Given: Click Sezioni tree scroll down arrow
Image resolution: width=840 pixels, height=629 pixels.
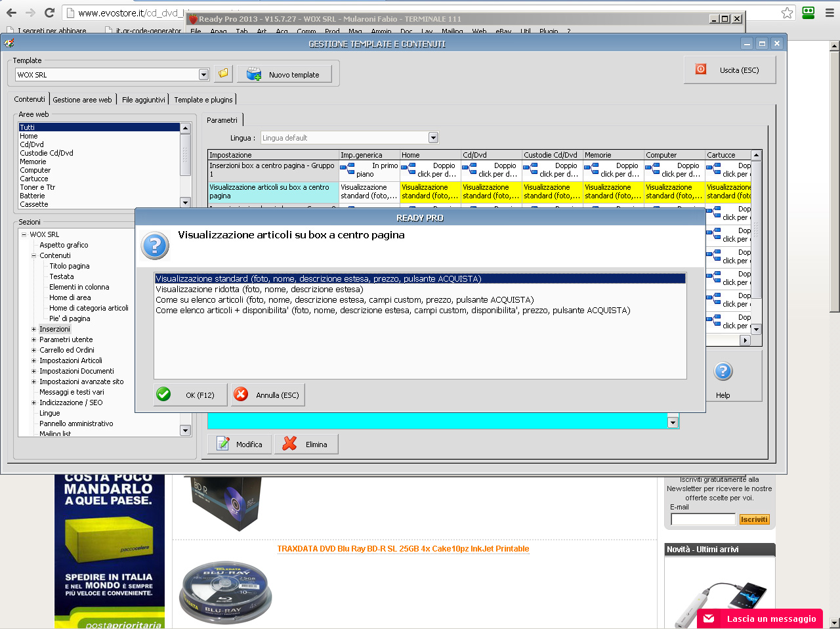Looking at the screenshot, I should [x=185, y=431].
